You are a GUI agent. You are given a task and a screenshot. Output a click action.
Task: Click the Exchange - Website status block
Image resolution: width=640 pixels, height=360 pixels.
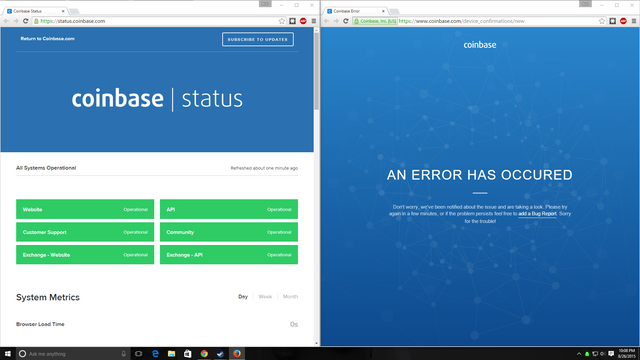coord(85,255)
